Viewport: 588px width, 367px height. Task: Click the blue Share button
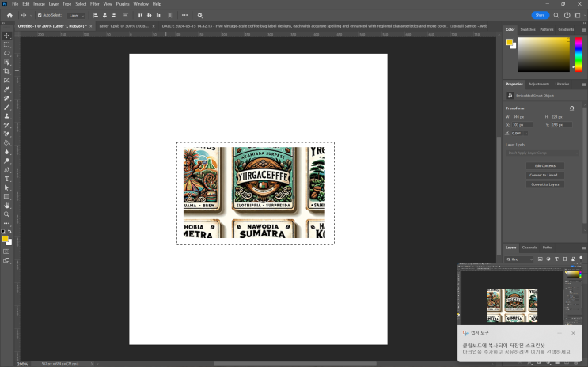(x=541, y=15)
